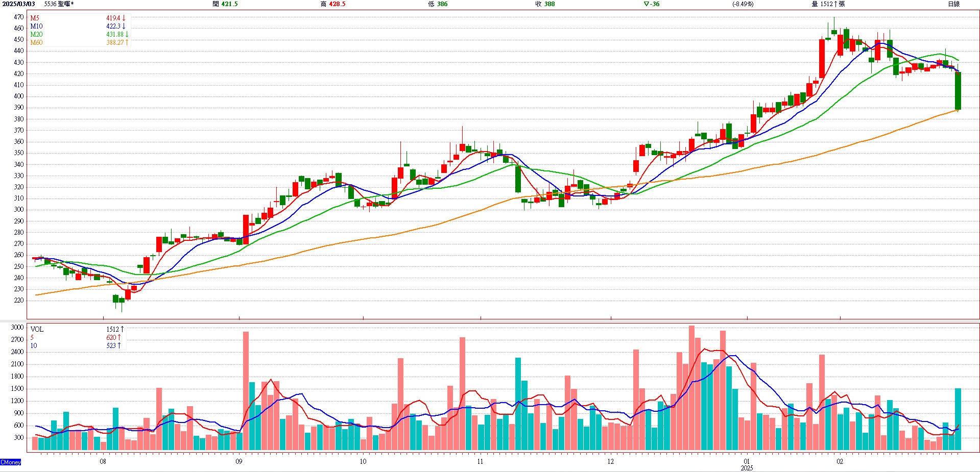Click the 5536 聖暉 stock name

pyautogui.click(x=59, y=4)
